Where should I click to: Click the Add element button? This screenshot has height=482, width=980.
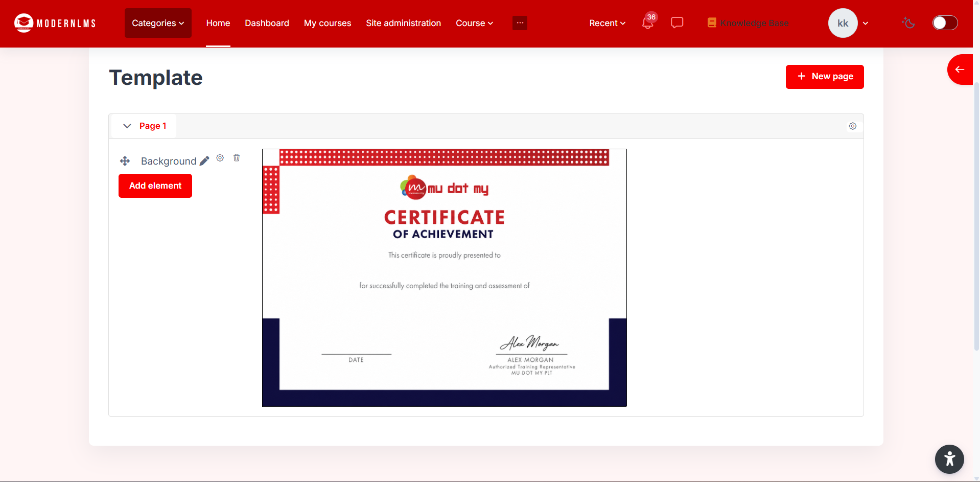pos(155,186)
